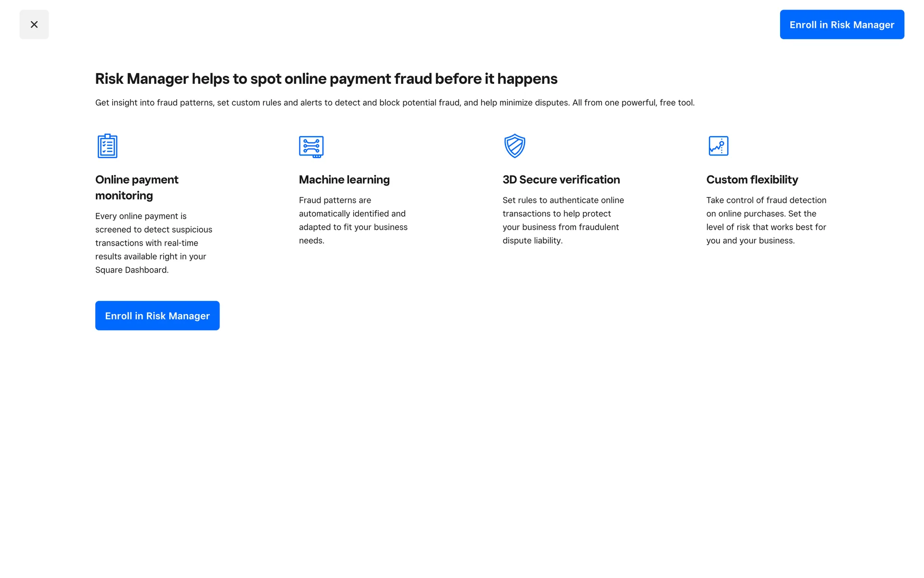Click 'free tool' at the end of the subtitle
The image size is (924, 578).
pos(676,103)
